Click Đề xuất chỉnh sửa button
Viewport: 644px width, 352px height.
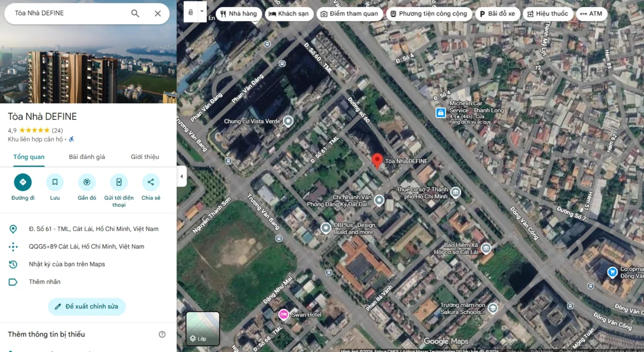pyautogui.click(x=87, y=307)
